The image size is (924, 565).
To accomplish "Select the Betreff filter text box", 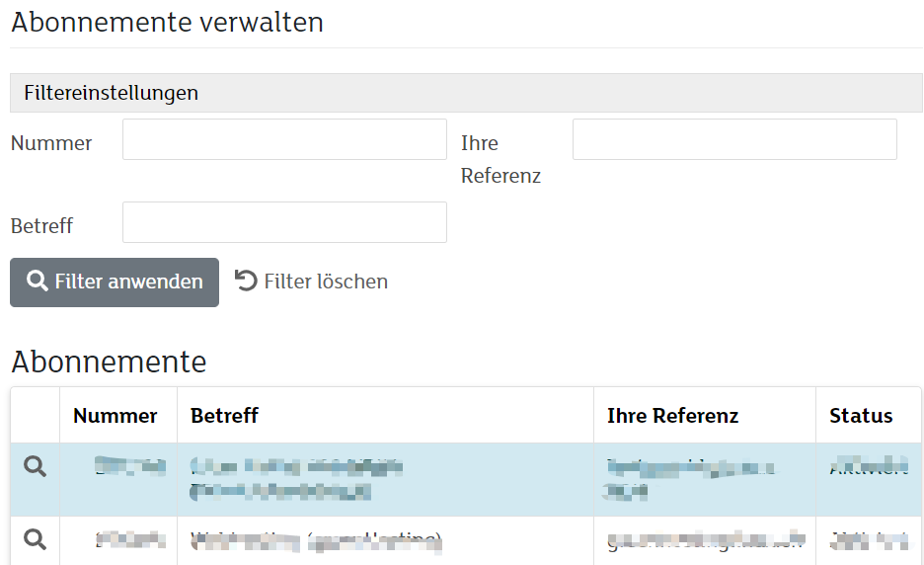I will (284, 222).
